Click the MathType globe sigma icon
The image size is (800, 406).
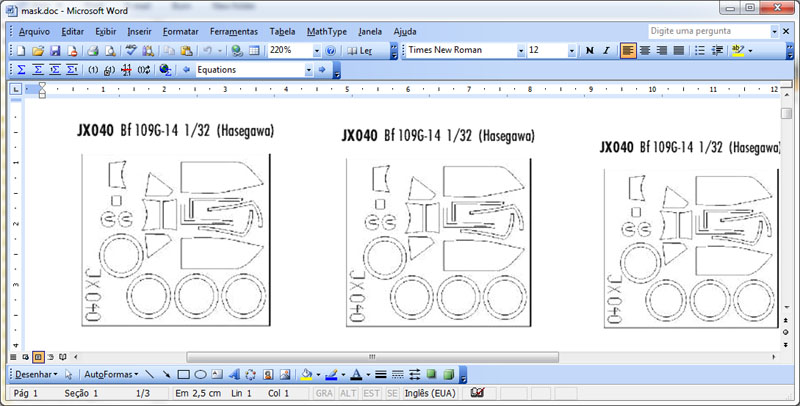(x=165, y=70)
